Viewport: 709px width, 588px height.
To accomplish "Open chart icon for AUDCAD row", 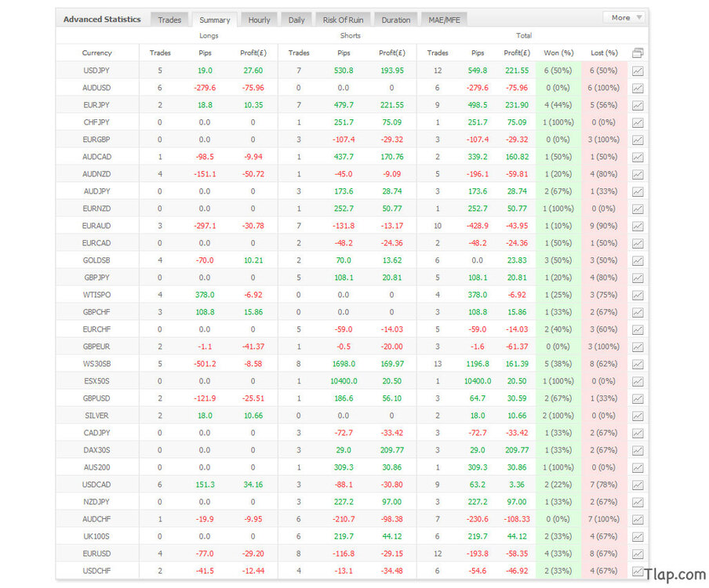I will (638, 158).
